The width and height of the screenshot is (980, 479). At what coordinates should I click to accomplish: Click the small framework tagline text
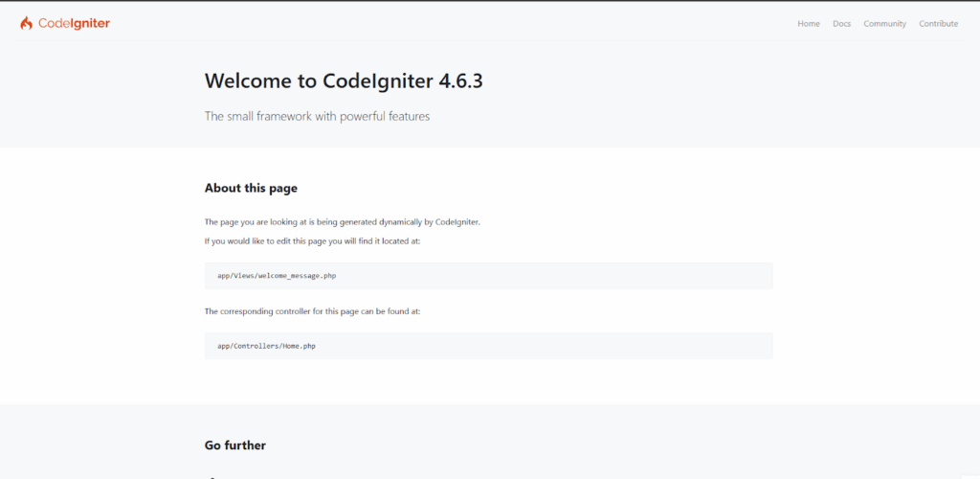pos(317,116)
